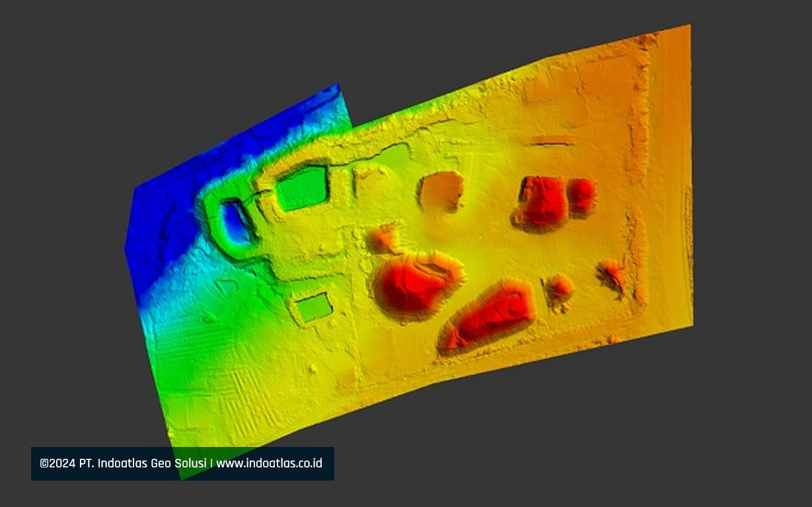Select the small orange mound above the central pile

click(x=383, y=238)
